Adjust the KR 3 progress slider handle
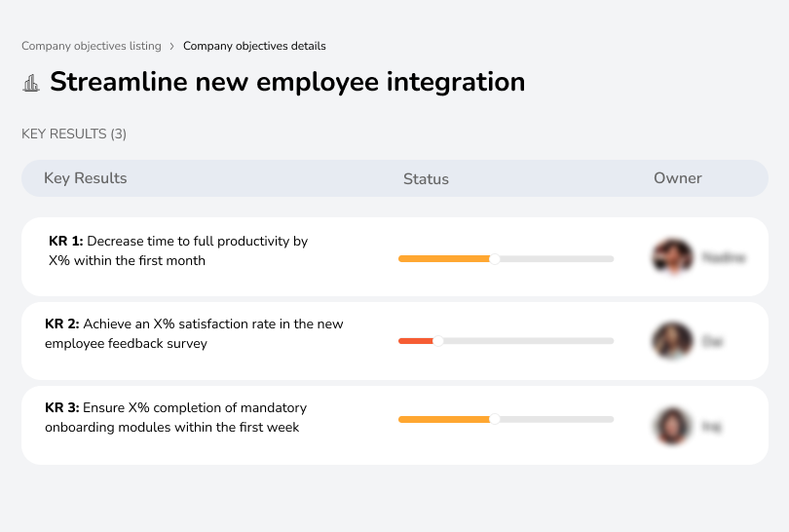Image resolution: width=789 pixels, height=532 pixels. point(495,419)
